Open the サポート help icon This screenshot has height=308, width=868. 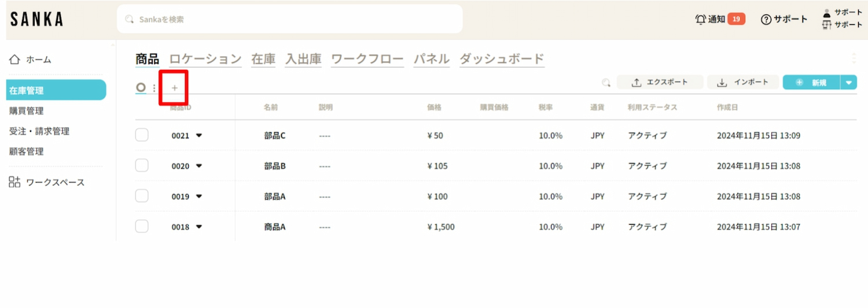pyautogui.click(x=766, y=19)
